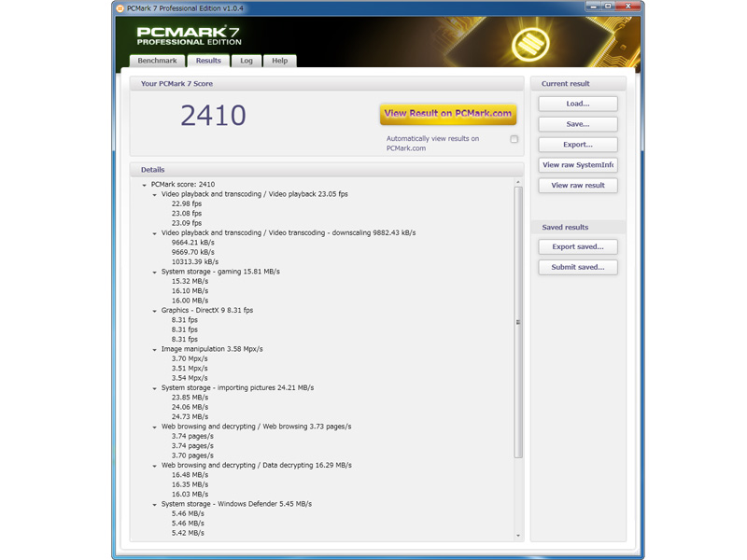Collapse Data decrypting 16.29 MB/s node

(x=154, y=466)
